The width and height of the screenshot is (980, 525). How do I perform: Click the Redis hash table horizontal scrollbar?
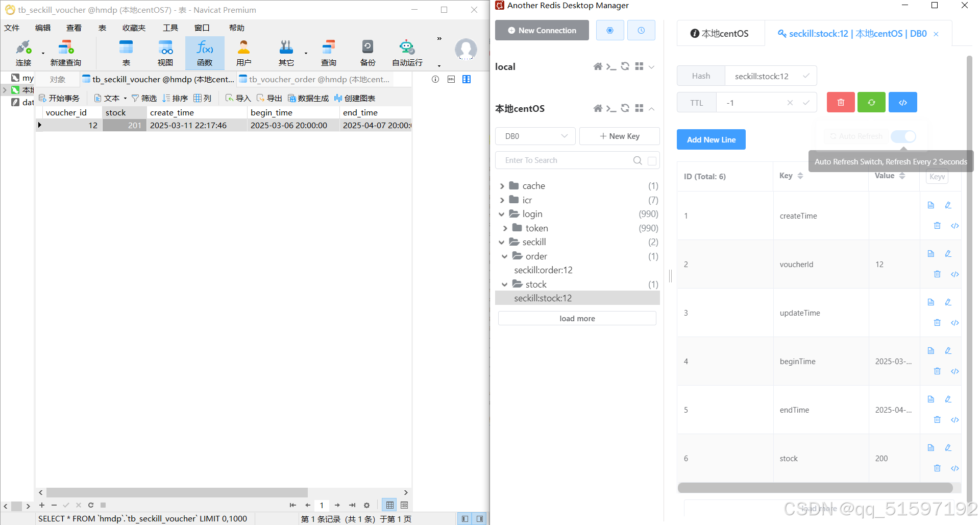pos(815,488)
